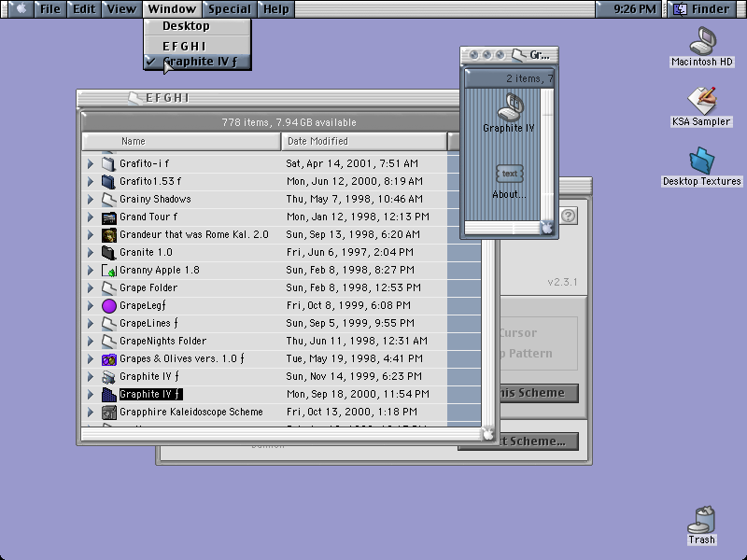
Task: Choose E F G H I in Window menu
Action: click(x=197, y=46)
